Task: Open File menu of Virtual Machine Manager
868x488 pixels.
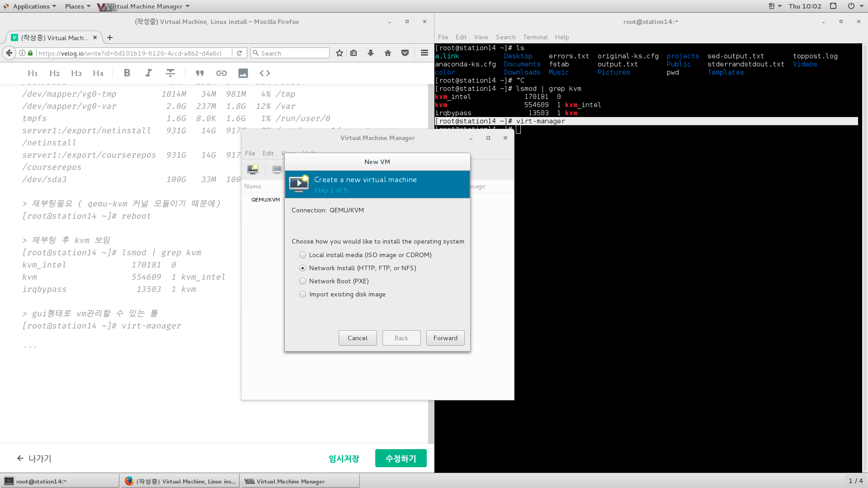Action: click(250, 153)
